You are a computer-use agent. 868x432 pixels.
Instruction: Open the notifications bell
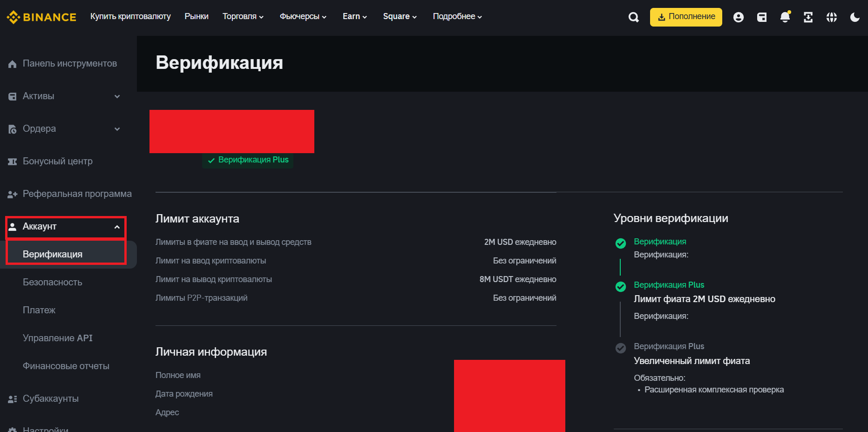click(785, 17)
